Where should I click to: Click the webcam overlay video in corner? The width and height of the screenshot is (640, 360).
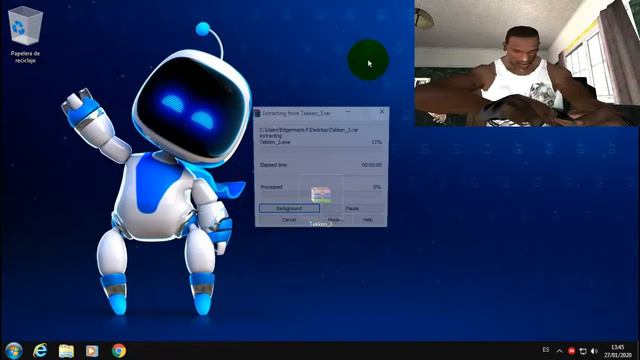point(527,63)
